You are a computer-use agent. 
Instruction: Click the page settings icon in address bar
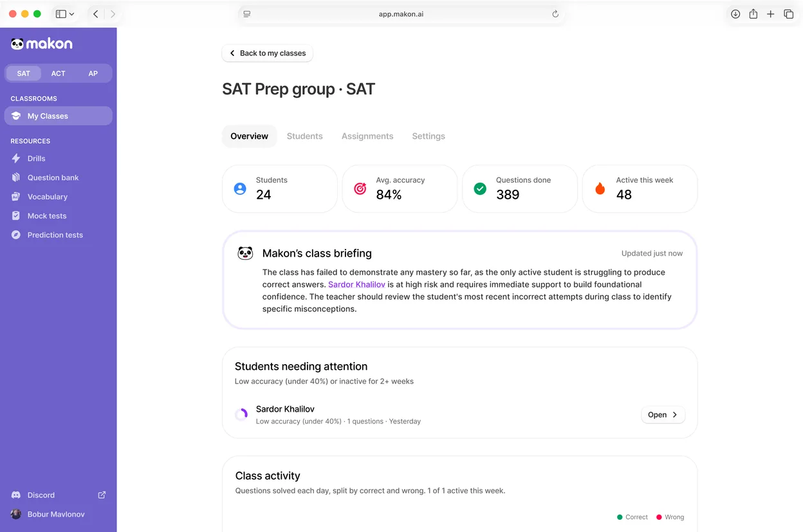(x=247, y=14)
